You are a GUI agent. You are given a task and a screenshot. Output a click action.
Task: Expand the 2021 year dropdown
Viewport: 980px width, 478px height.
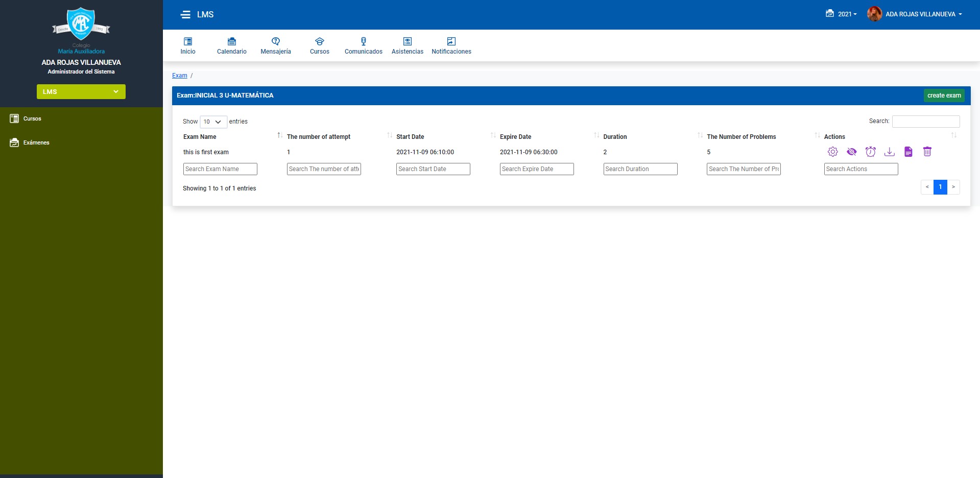(841, 14)
